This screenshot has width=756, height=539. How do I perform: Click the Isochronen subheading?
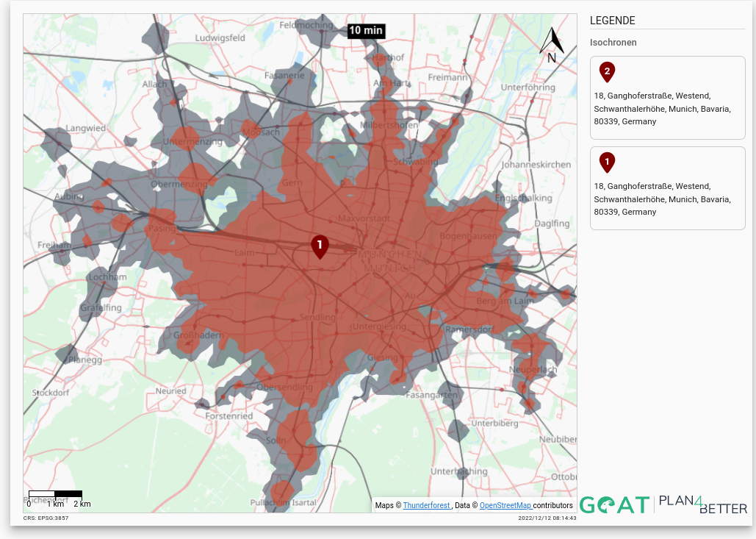click(x=613, y=43)
